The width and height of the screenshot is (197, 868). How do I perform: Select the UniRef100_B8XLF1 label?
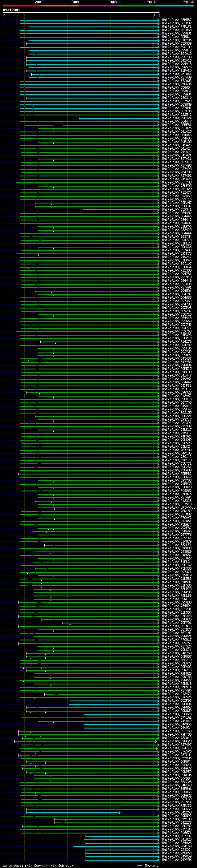point(177,545)
